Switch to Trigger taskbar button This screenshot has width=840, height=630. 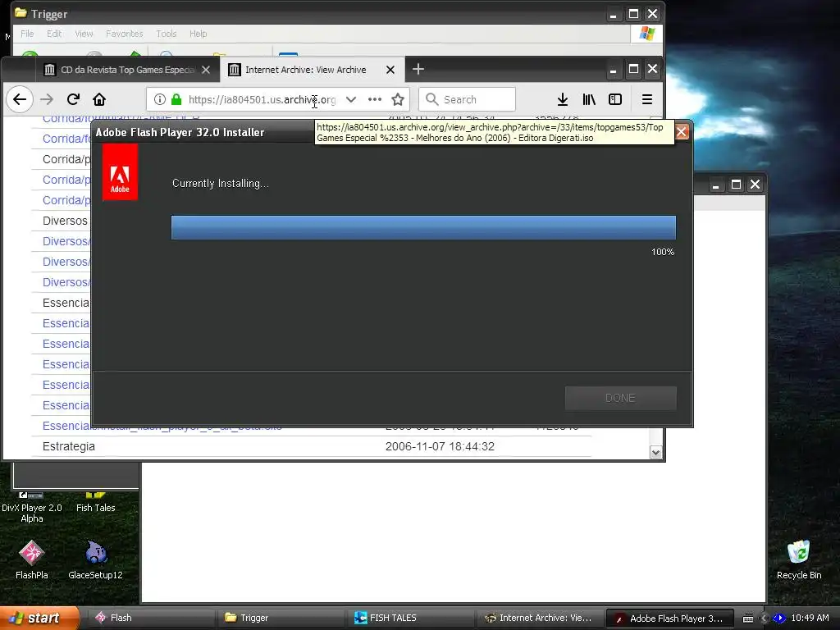(x=281, y=618)
